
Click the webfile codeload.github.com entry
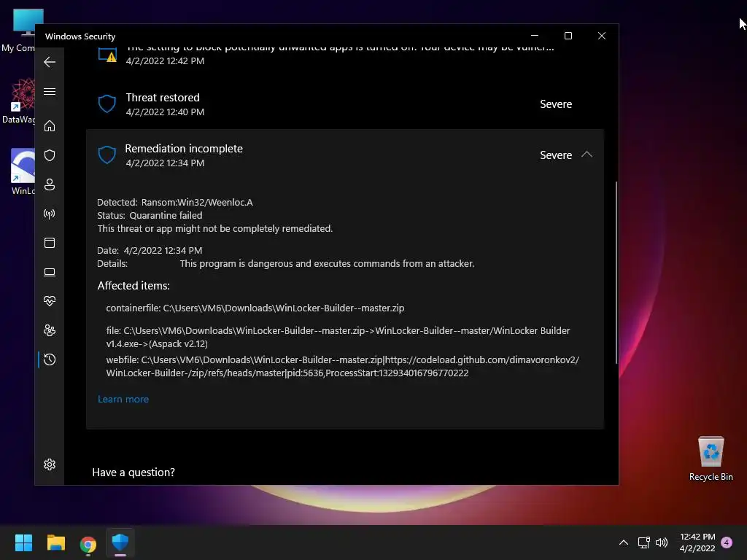pos(343,366)
